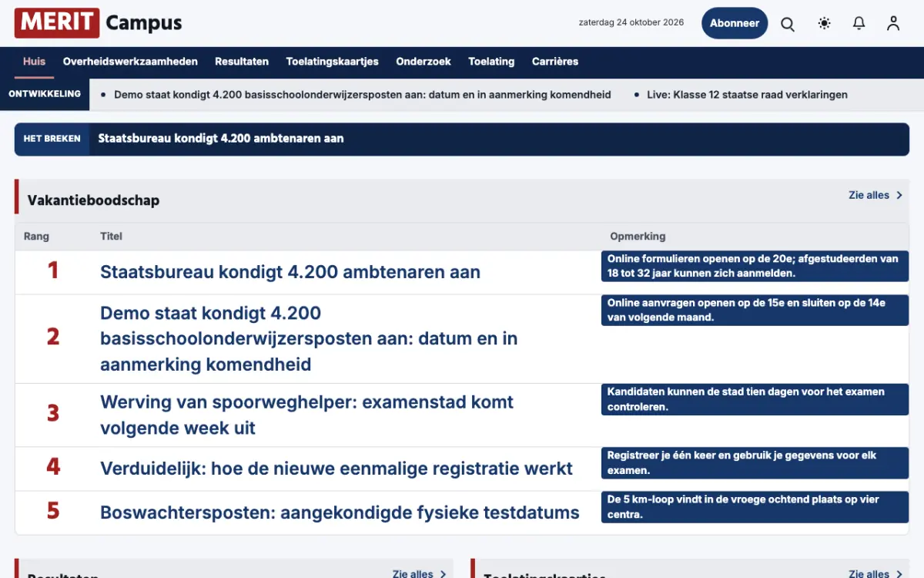Click remark Registreer je één keer

point(755,462)
